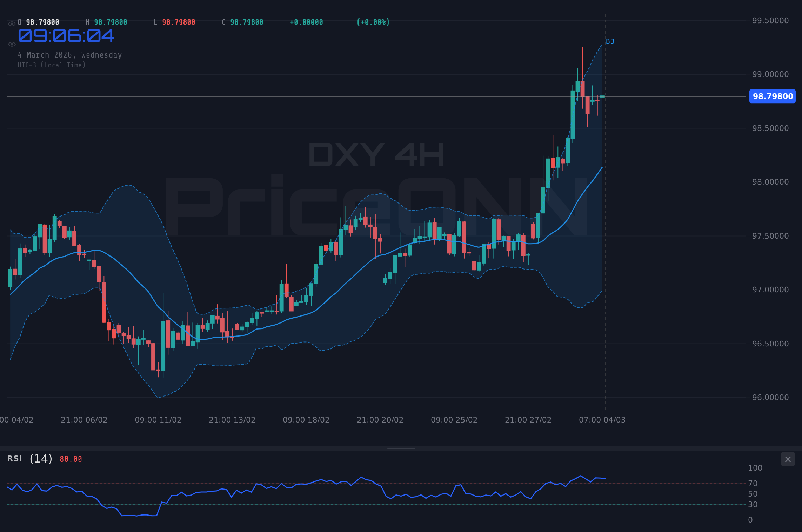Close the RSI indicator panel
Viewport: 802px width, 532px height.
click(x=788, y=459)
